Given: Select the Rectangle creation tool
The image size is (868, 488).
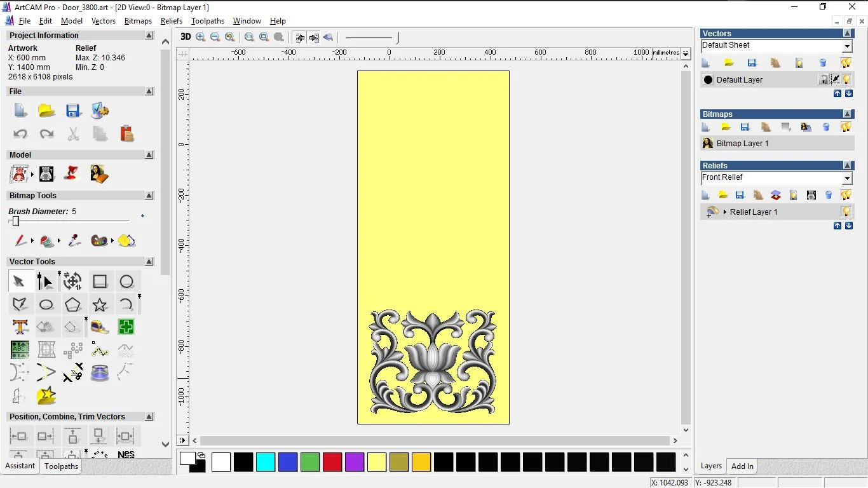Looking at the screenshot, I should 100,281.
